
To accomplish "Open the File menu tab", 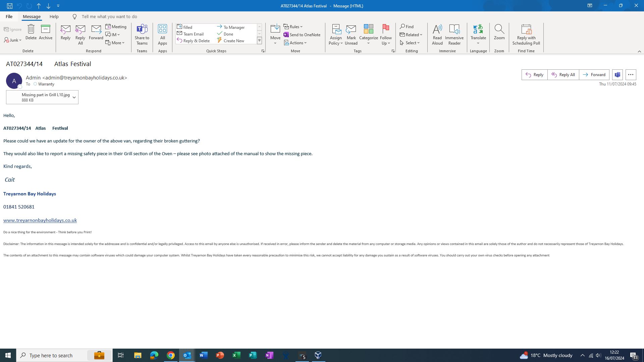I will (9, 16).
